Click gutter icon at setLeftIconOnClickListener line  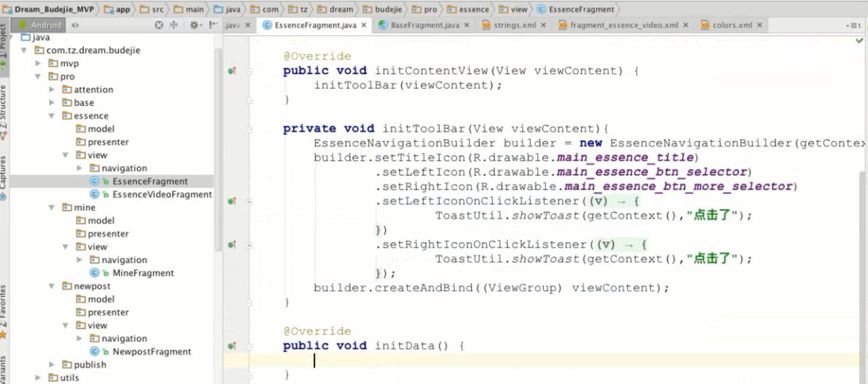coord(232,201)
